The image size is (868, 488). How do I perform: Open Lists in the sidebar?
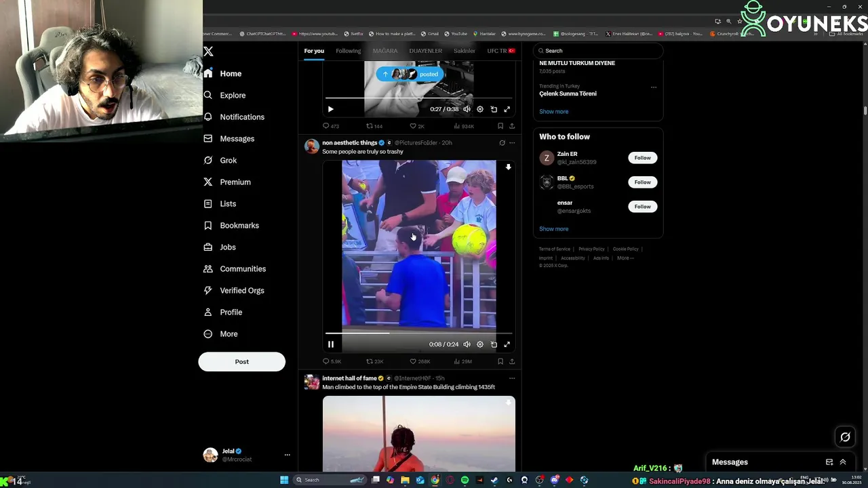click(220, 203)
